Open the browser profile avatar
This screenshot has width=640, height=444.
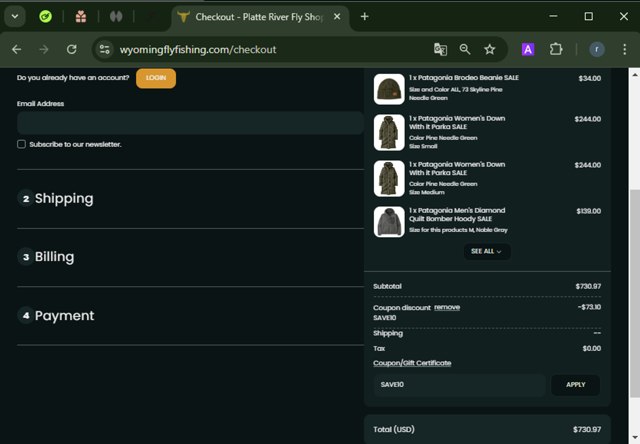tap(597, 50)
